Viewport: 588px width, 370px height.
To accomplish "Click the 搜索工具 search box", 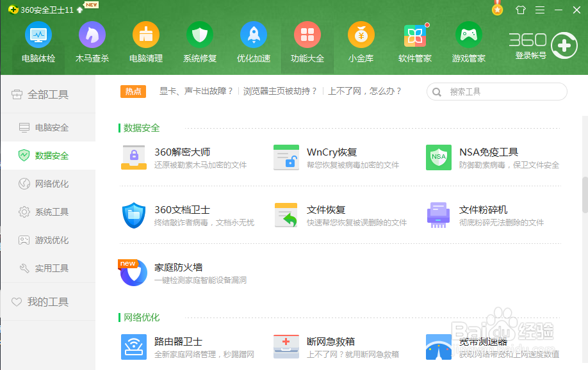I will click(x=496, y=92).
